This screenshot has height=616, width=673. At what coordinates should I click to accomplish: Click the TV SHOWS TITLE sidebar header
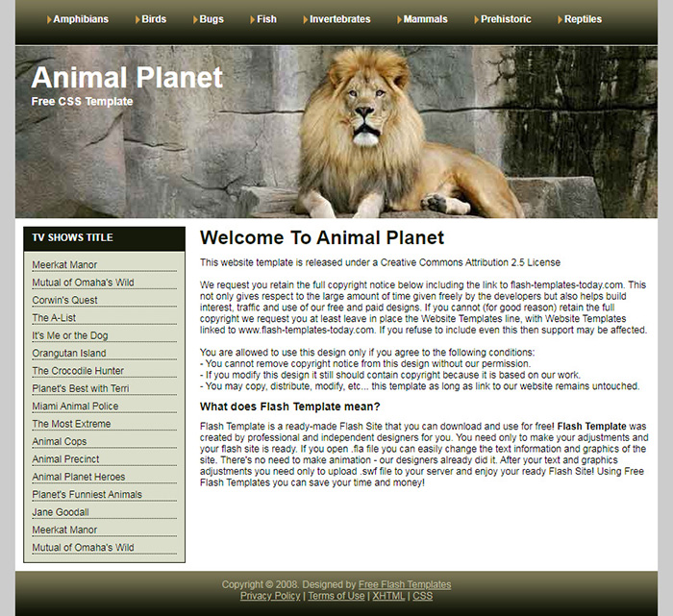pyautogui.click(x=104, y=238)
